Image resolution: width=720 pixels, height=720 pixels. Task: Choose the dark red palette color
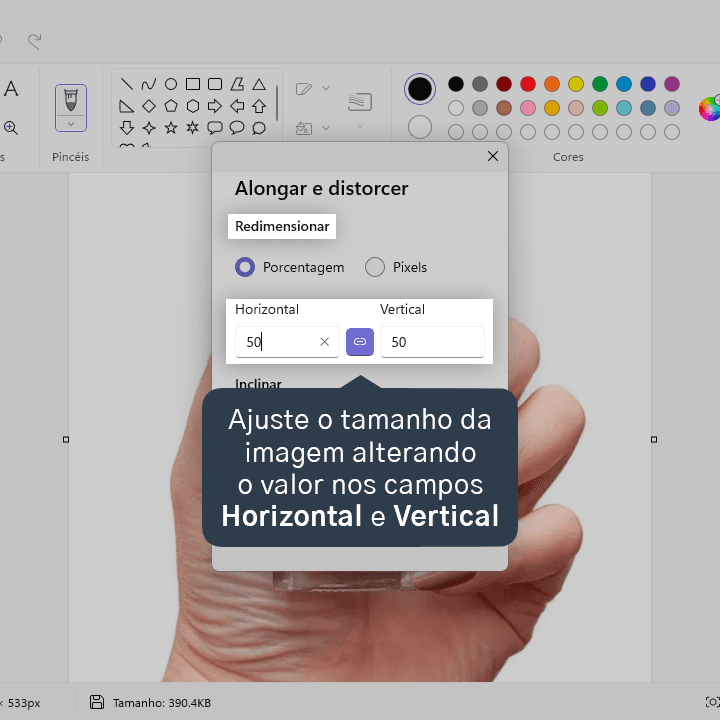(x=504, y=84)
